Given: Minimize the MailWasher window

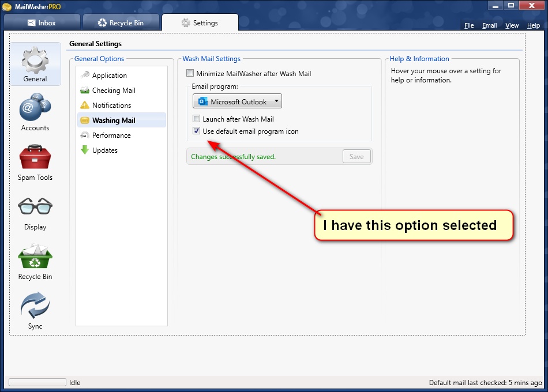Looking at the screenshot, I should click(496, 6).
